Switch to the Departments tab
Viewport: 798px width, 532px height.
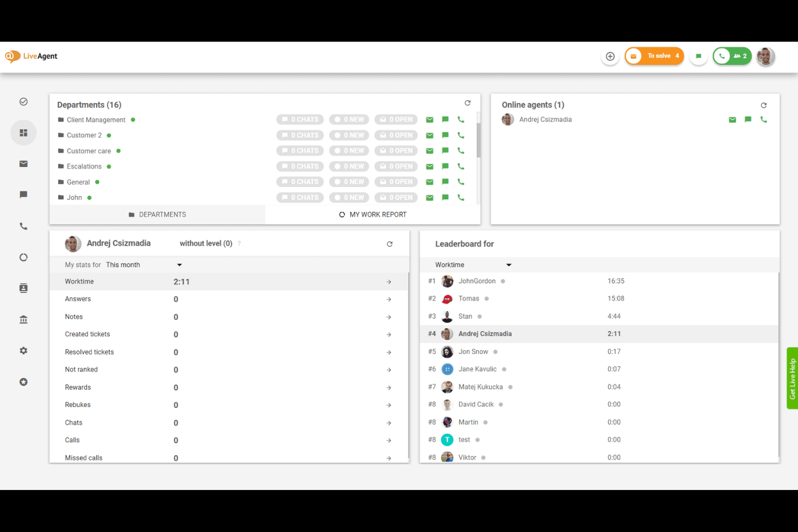[157, 214]
